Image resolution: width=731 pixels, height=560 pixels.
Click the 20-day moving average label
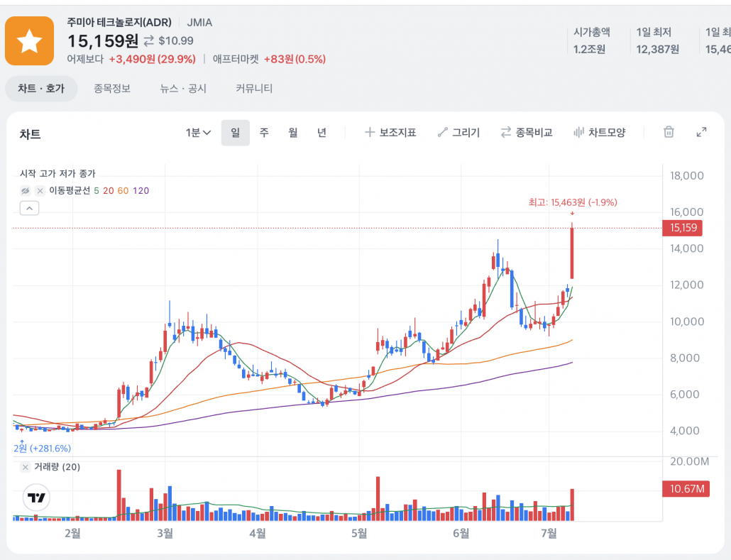point(109,191)
